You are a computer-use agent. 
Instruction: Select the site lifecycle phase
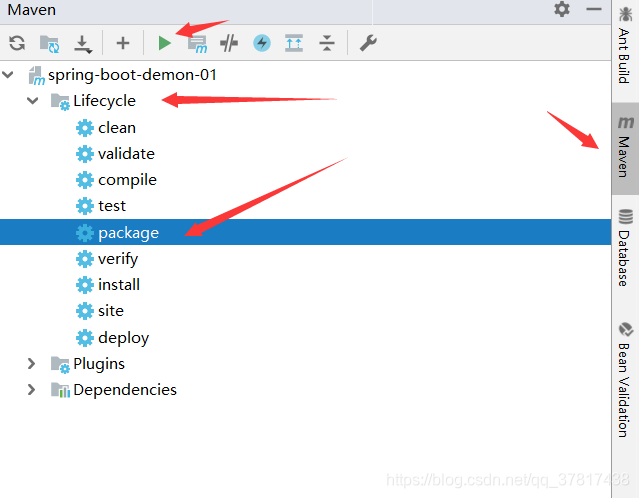tap(306, 311)
